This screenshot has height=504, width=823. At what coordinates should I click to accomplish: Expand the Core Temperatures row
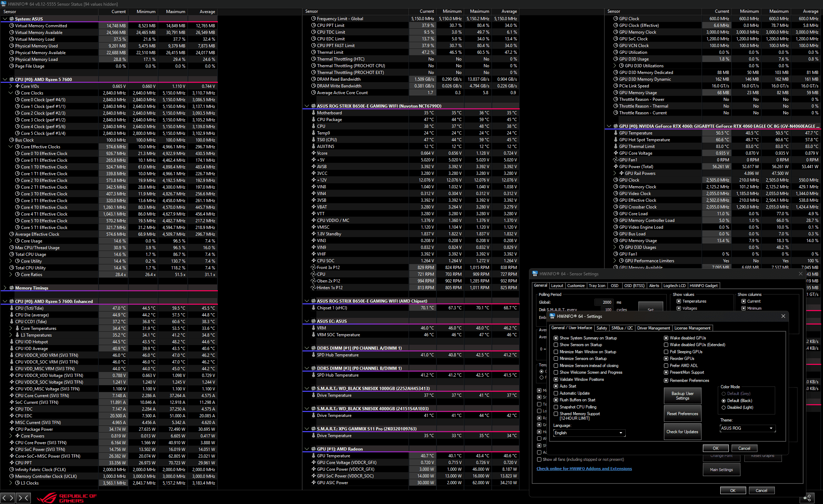click(11, 328)
